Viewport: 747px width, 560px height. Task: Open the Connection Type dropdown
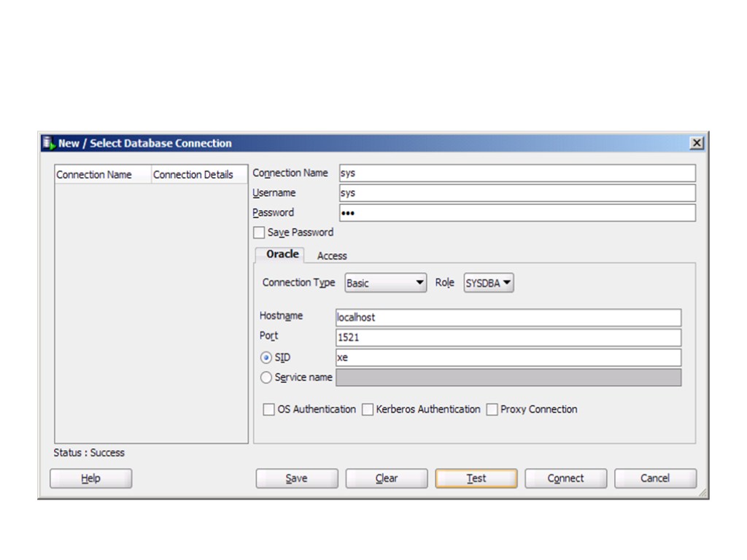coord(385,283)
